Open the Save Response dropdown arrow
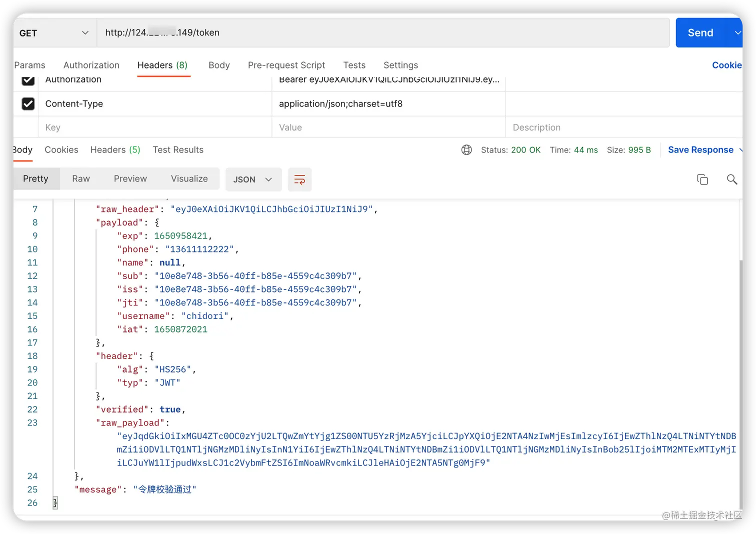Viewport: 756px width, 534px height. [740, 150]
